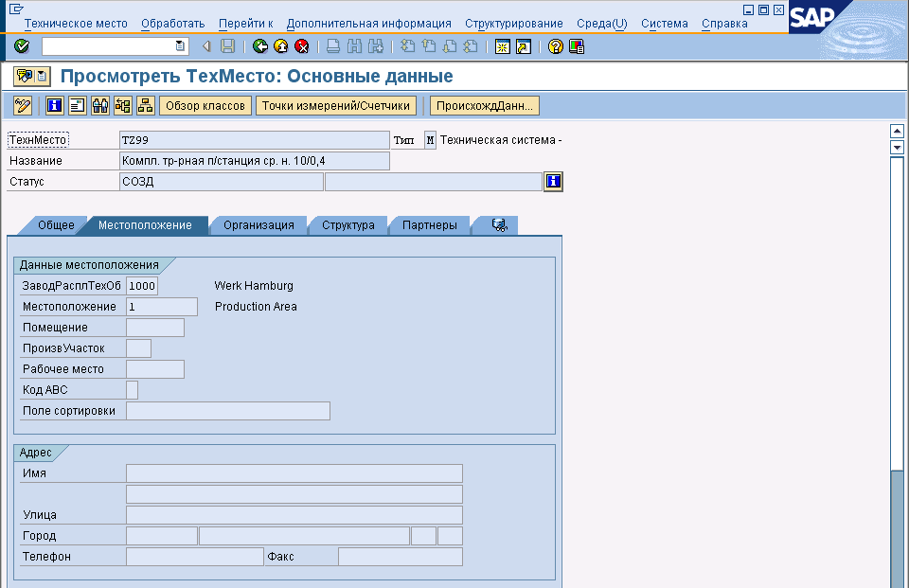Viewport: 909px width, 588px height.
Task: Click the hierarchy structure icon in toolbar
Action: (x=145, y=105)
